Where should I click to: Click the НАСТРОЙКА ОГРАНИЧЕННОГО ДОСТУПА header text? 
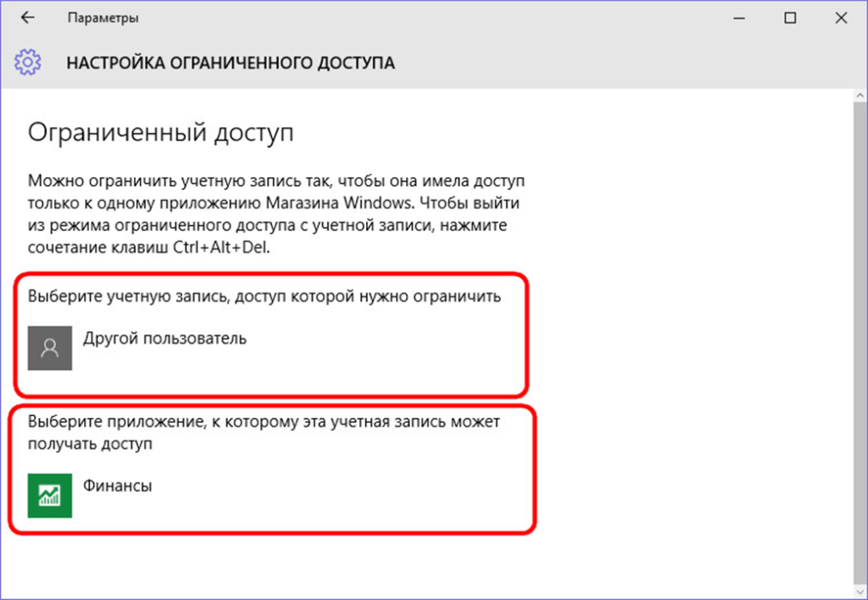point(231,64)
